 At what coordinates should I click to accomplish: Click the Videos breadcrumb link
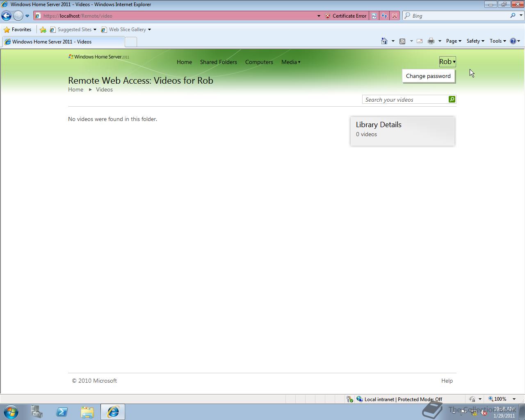[x=104, y=89]
